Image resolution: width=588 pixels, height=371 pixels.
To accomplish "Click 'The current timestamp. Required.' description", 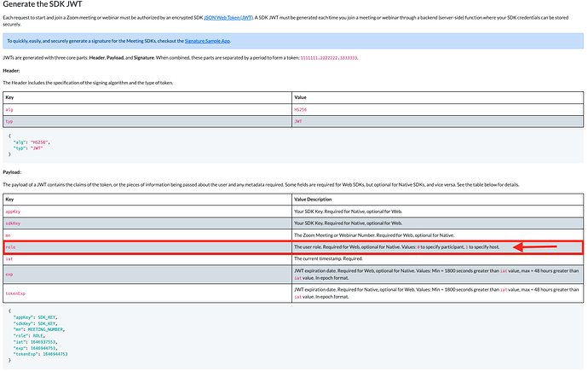I will (x=328, y=258).
